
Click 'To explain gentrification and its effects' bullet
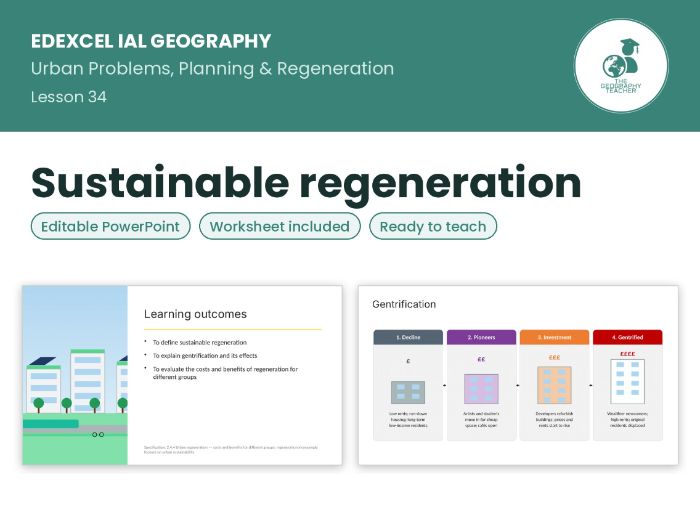coord(205,356)
